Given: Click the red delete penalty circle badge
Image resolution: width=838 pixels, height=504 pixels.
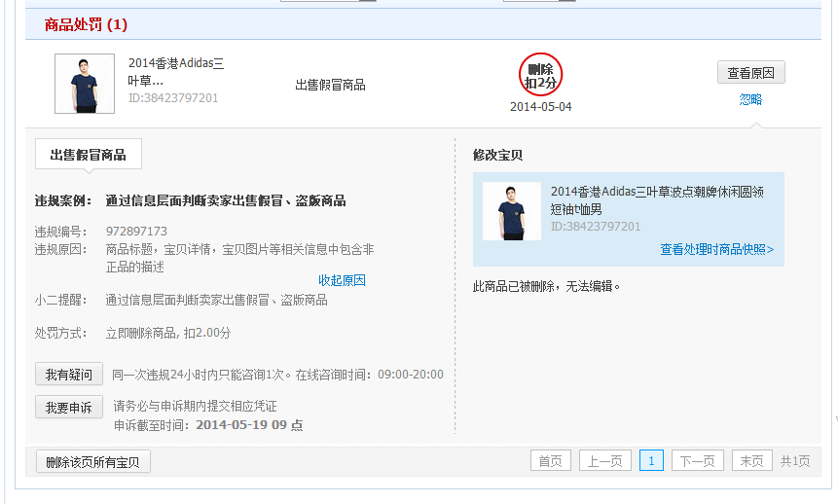Looking at the screenshot, I should [540, 76].
